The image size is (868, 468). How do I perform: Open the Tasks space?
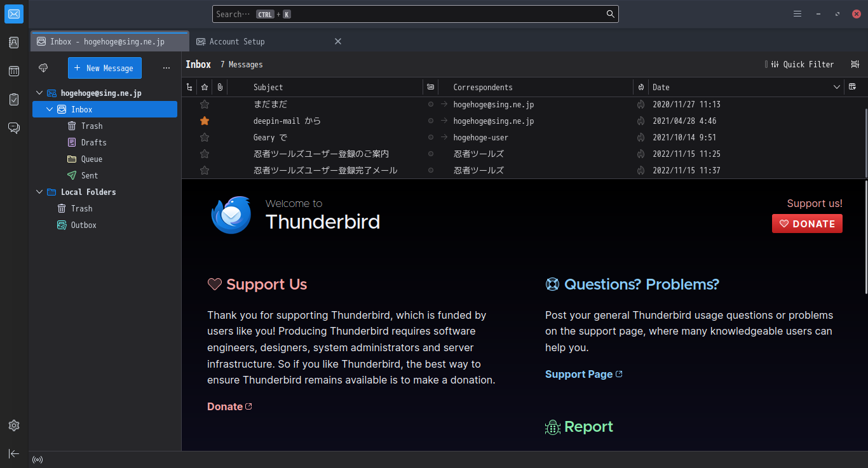click(14, 100)
